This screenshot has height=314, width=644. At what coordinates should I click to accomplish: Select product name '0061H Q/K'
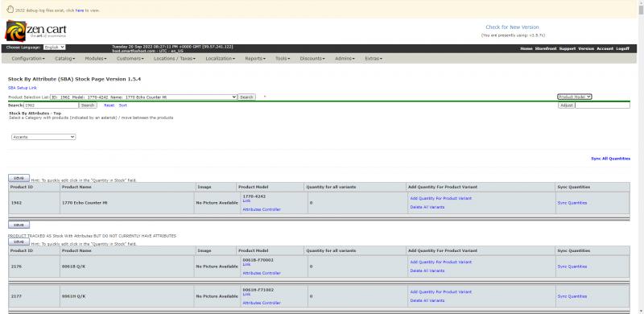tap(74, 296)
